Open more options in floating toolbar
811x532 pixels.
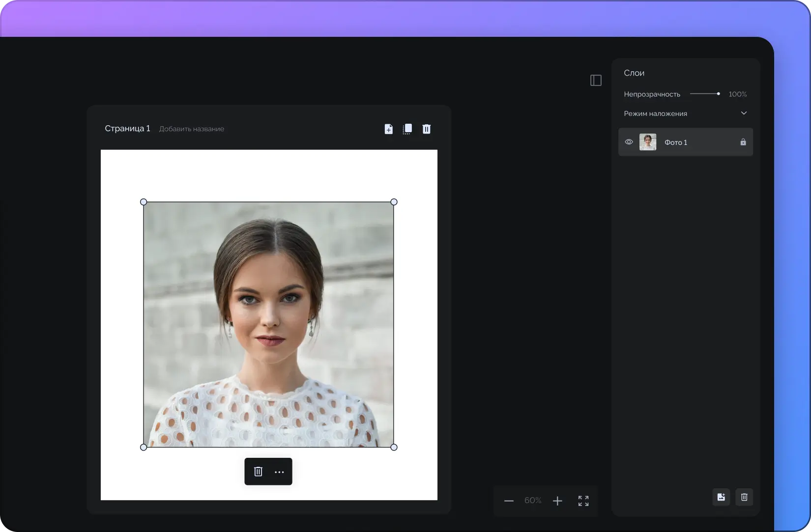279,472
